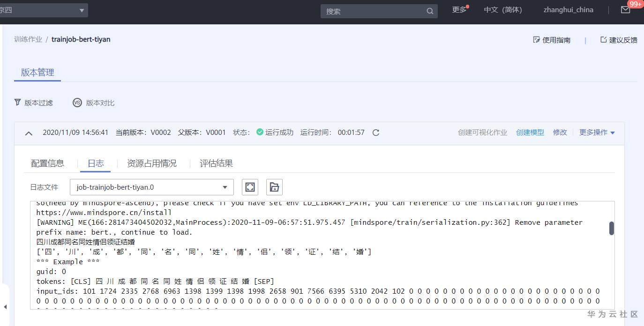
Task: Click the timestamp 2020/11/09 14:56:41
Action: [x=75, y=133]
